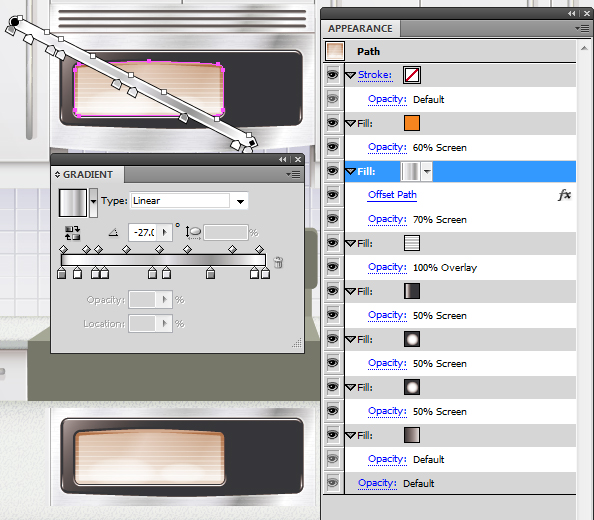Click the gradient Opacity field
The image size is (594, 520).
[142, 300]
